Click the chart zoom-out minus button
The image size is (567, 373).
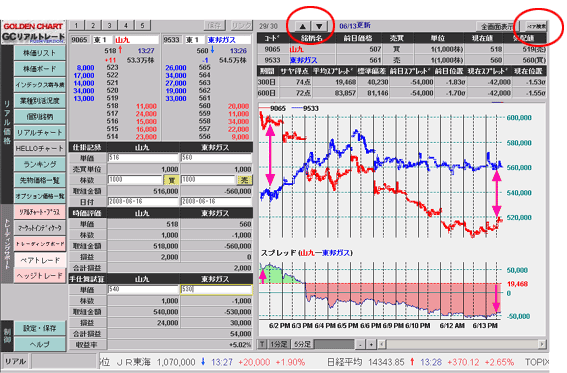pos(360,344)
